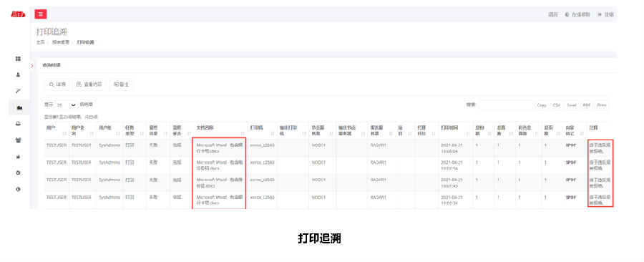The width and height of the screenshot is (644, 262).
Task: Open the 语言 language menu
Action: (x=553, y=14)
